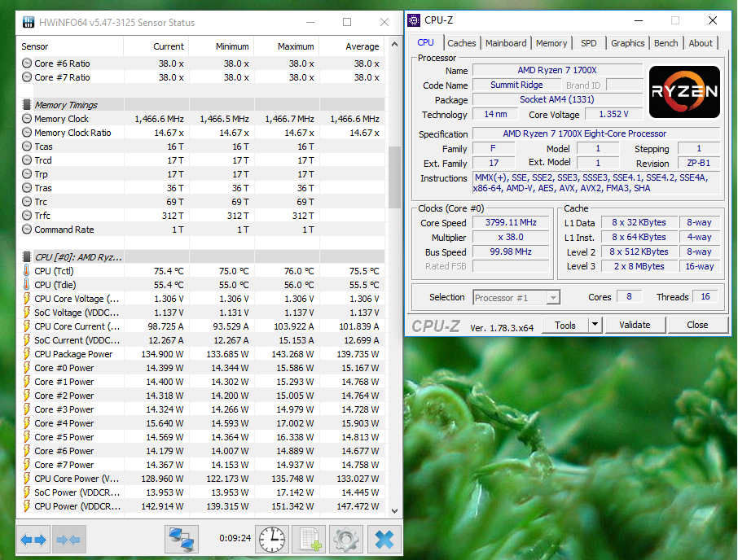Select the SoC Current row

point(201,340)
